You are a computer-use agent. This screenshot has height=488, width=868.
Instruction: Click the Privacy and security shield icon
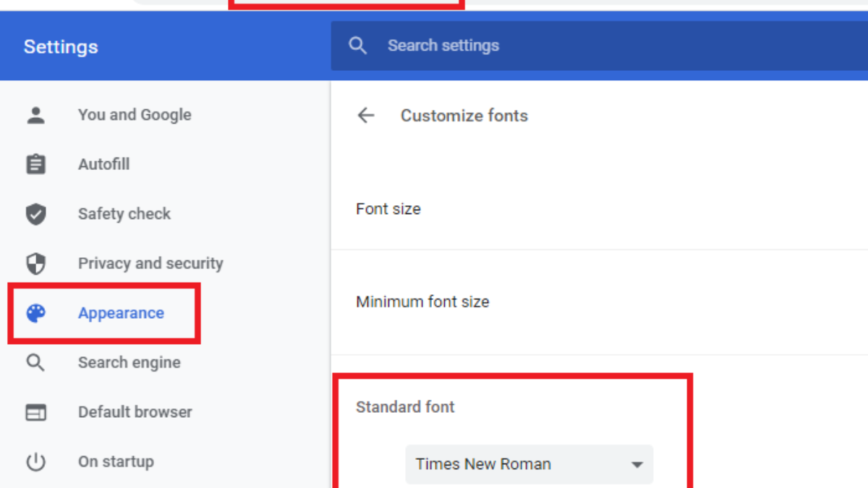point(35,264)
